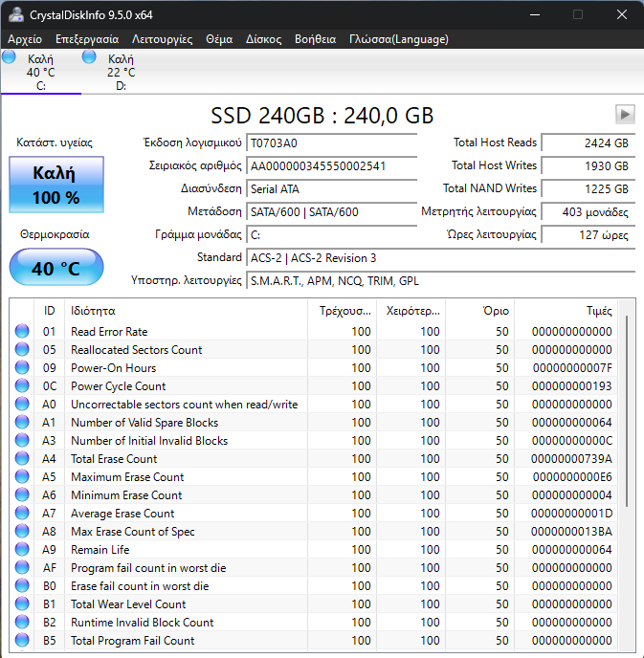The image size is (644, 658).
Task: Click the blue status orb for drive C:
Action: point(9,56)
